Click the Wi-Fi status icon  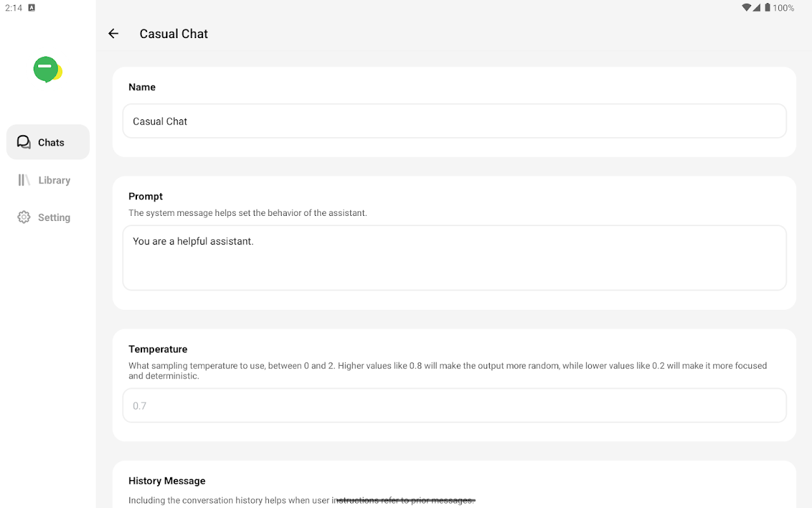click(x=746, y=8)
